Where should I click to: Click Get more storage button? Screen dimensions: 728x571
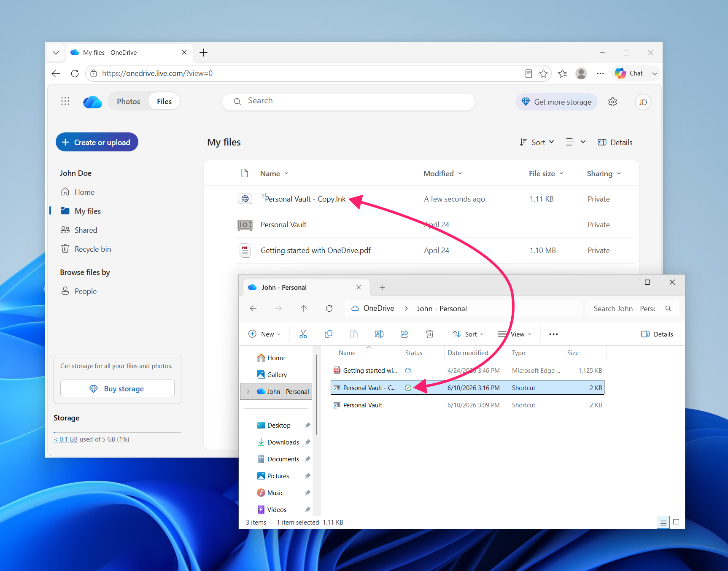[556, 102]
